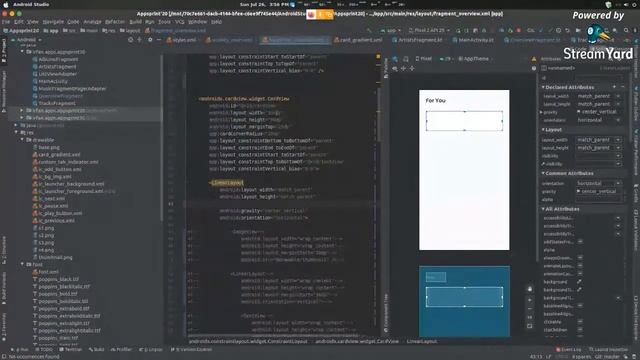Collapse the Declared Attributes section
Viewport: 640px width, 360px height.
(543, 87)
